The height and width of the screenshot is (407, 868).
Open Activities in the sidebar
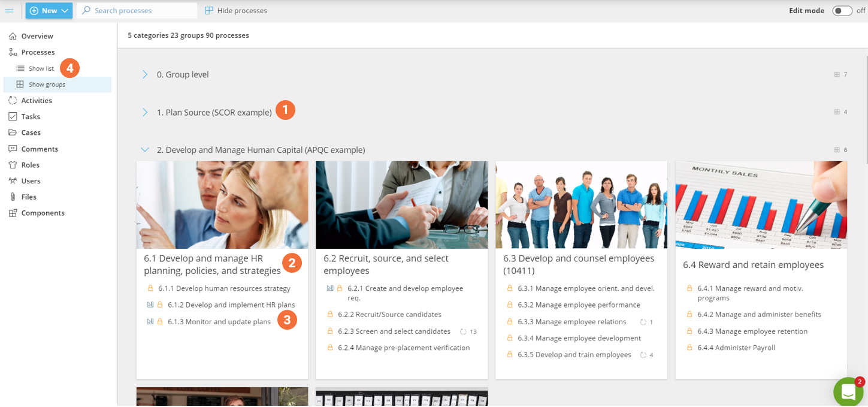point(37,101)
